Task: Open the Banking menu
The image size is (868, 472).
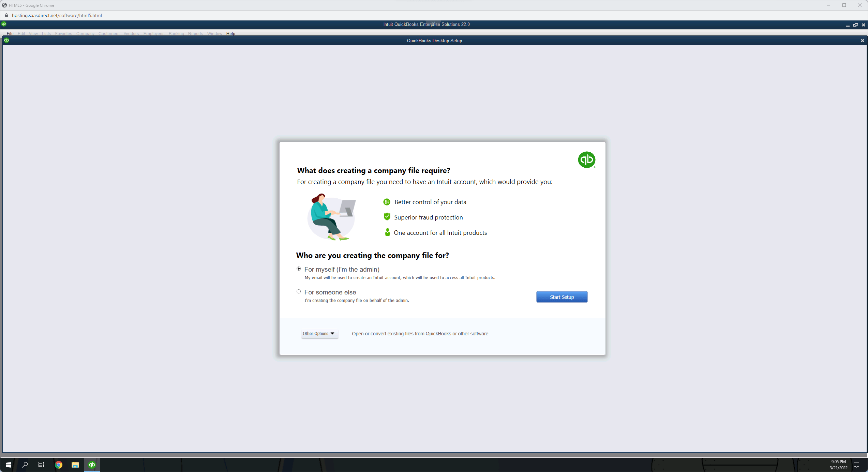Action: point(176,33)
